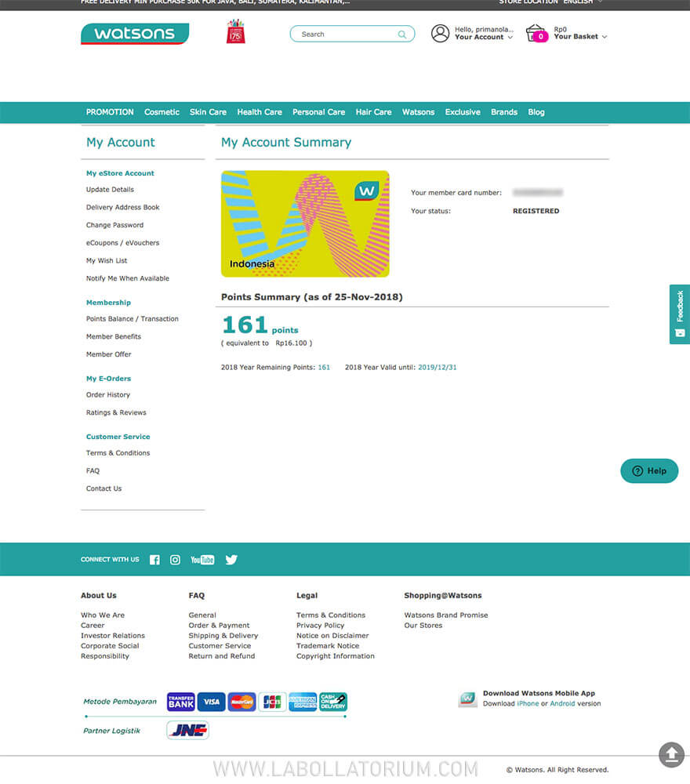Open Member Offer link
Screen dimensions: 690x784
pyautogui.click(x=108, y=354)
